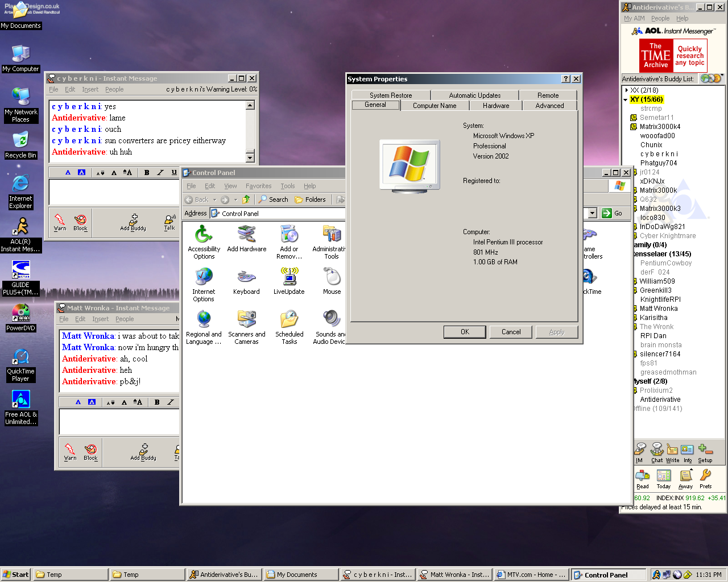Select the Hardware tab
Image resolution: width=728 pixels, height=582 pixels.
pos(496,106)
